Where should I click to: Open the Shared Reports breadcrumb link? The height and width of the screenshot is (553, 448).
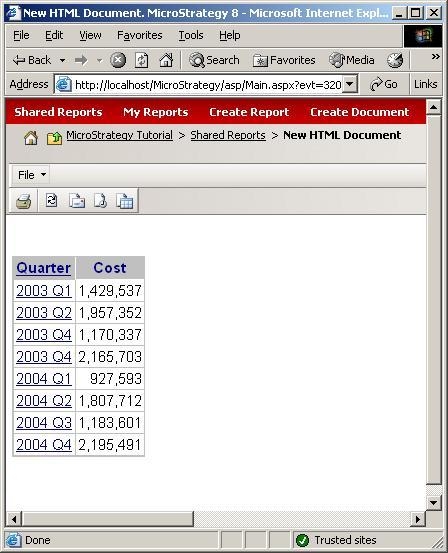coord(228,135)
